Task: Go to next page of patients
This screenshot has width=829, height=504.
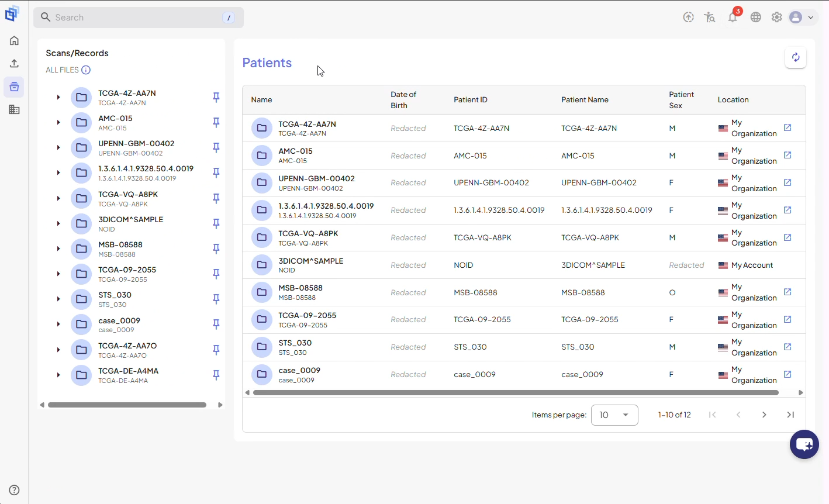Action: (764, 415)
